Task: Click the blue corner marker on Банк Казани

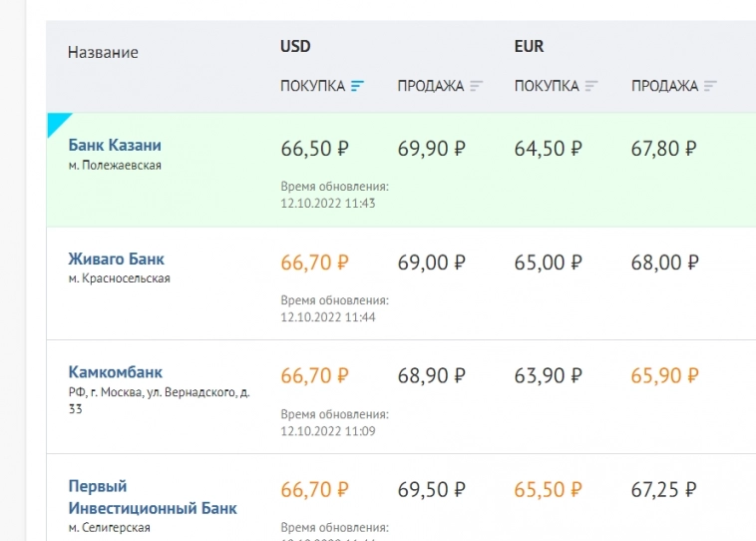Action: point(57,122)
